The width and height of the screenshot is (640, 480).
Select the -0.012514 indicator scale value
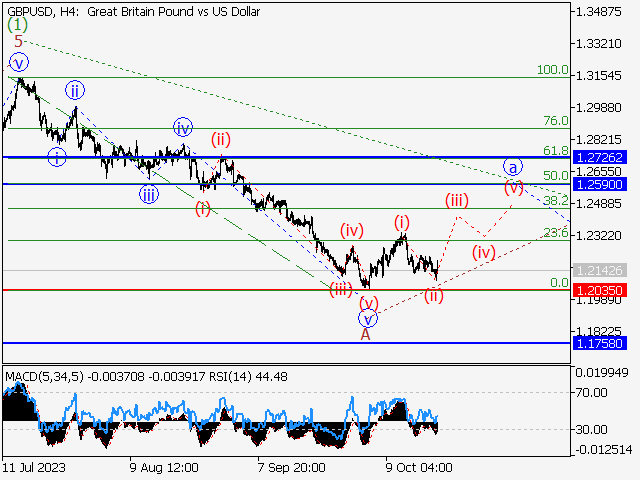[604, 450]
